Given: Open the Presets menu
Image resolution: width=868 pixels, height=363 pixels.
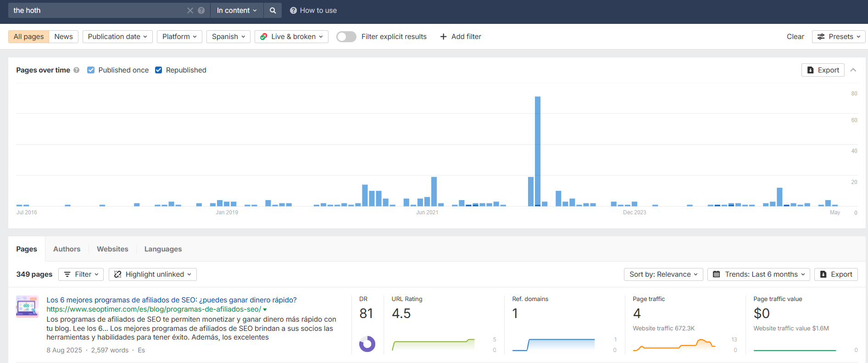Looking at the screenshot, I should coord(839,37).
